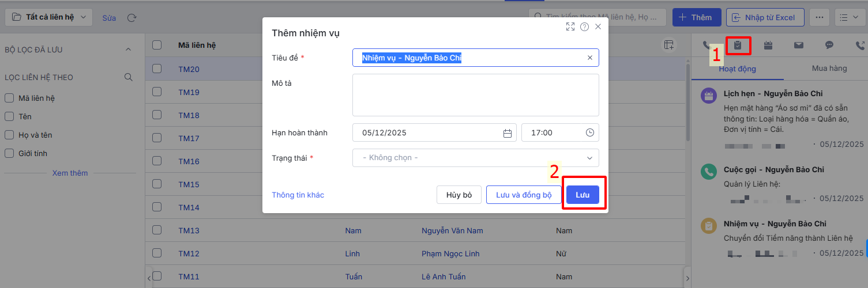
Task: Click the chat bubble icon in activity toolbar
Action: click(x=829, y=45)
